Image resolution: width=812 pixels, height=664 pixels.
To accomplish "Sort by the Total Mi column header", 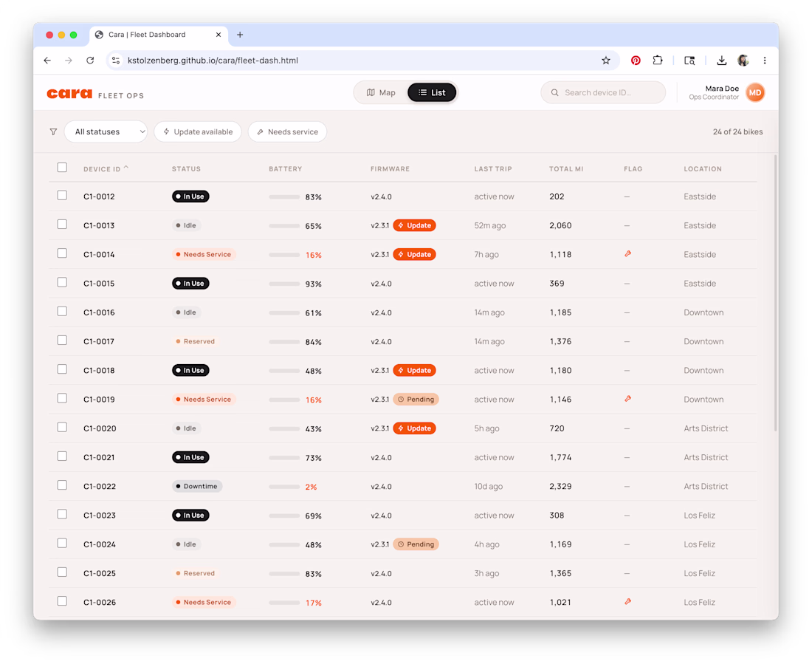I will pyautogui.click(x=566, y=169).
